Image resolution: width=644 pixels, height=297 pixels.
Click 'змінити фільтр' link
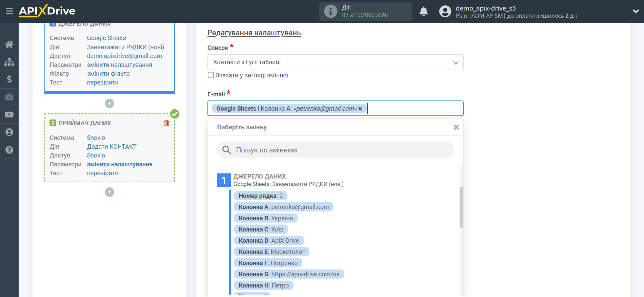click(x=108, y=74)
